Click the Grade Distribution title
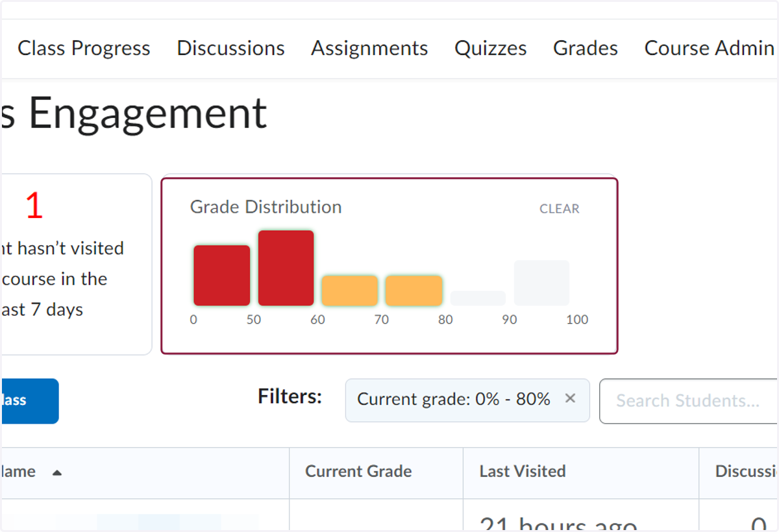 click(266, 207)
